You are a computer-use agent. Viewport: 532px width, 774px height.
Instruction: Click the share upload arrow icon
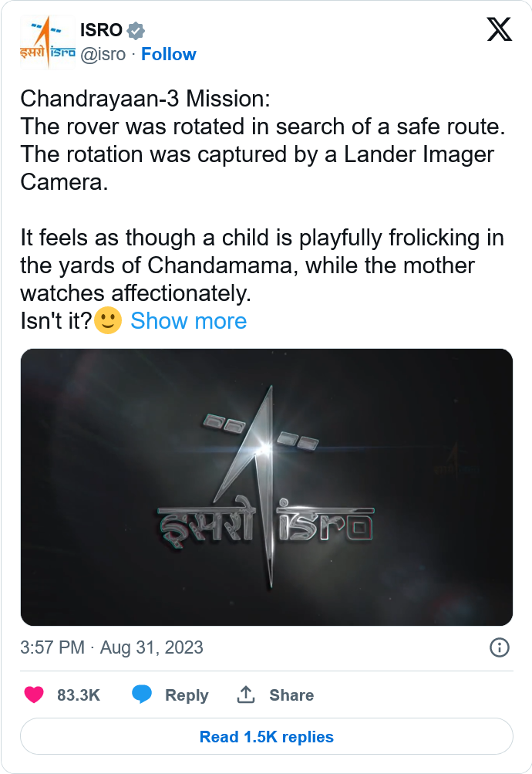246,695
